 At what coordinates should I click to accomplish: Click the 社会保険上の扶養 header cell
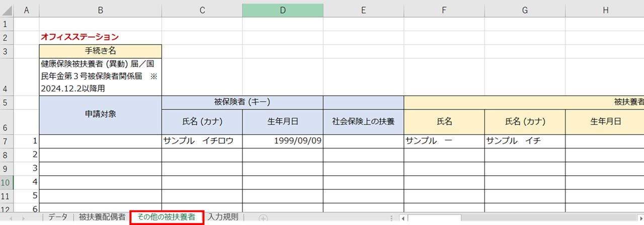click(x=363, y=122)
